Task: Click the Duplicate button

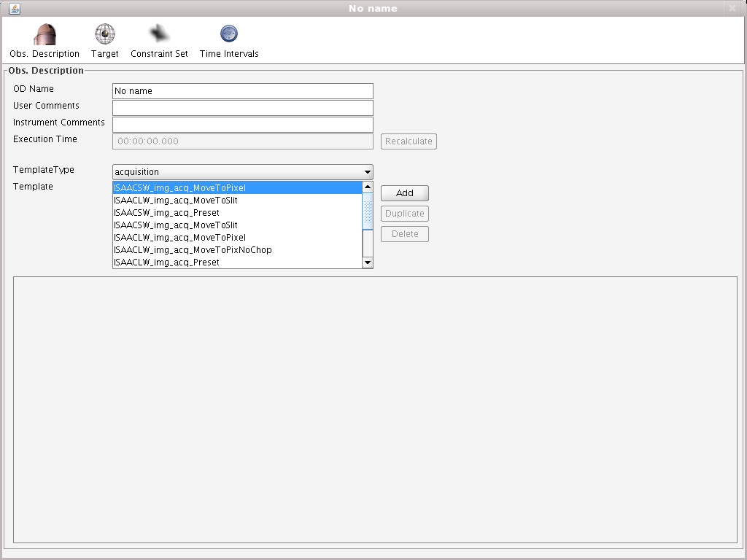Action: (404, 214)
